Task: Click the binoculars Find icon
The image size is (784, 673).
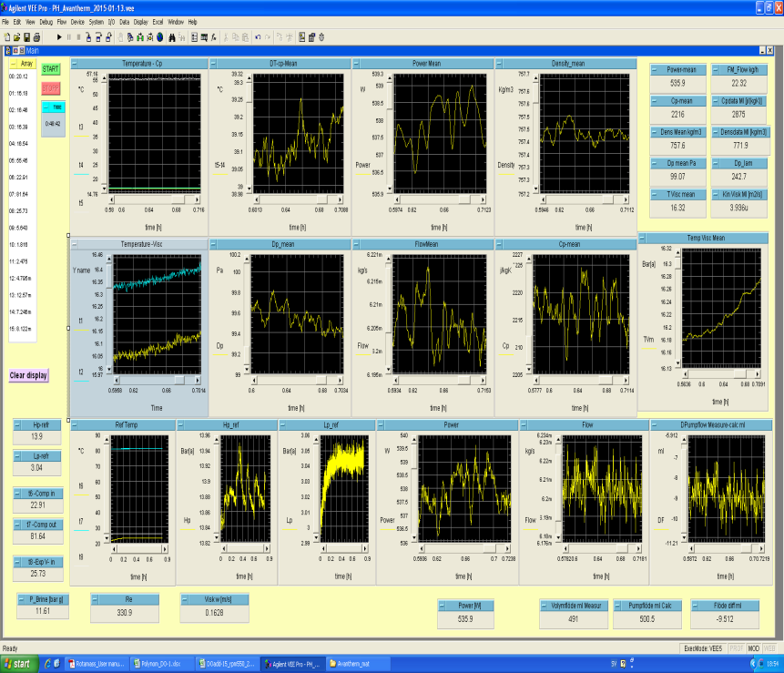Action: [172, 37]
